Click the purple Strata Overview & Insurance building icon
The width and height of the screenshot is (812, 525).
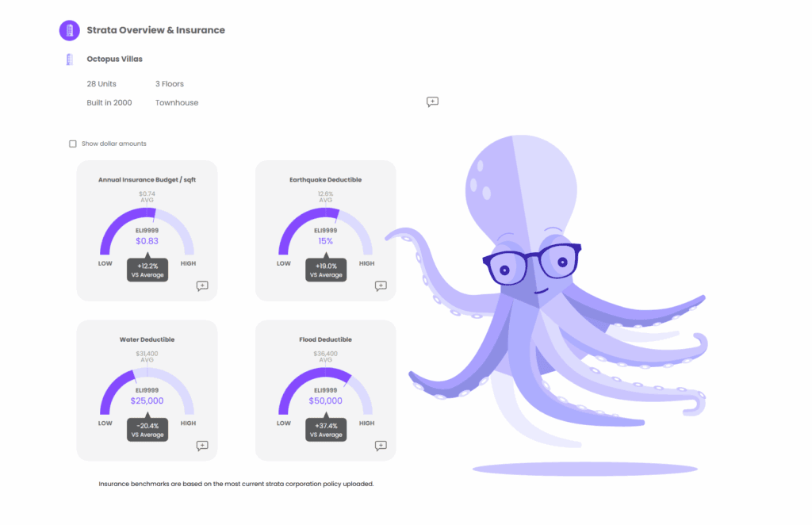pyautogui.click(x=70, y=29)
